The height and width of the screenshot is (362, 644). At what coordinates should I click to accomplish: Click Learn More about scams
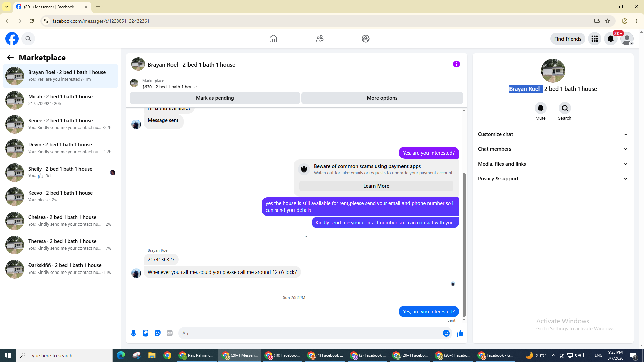[x=376, y=186]
